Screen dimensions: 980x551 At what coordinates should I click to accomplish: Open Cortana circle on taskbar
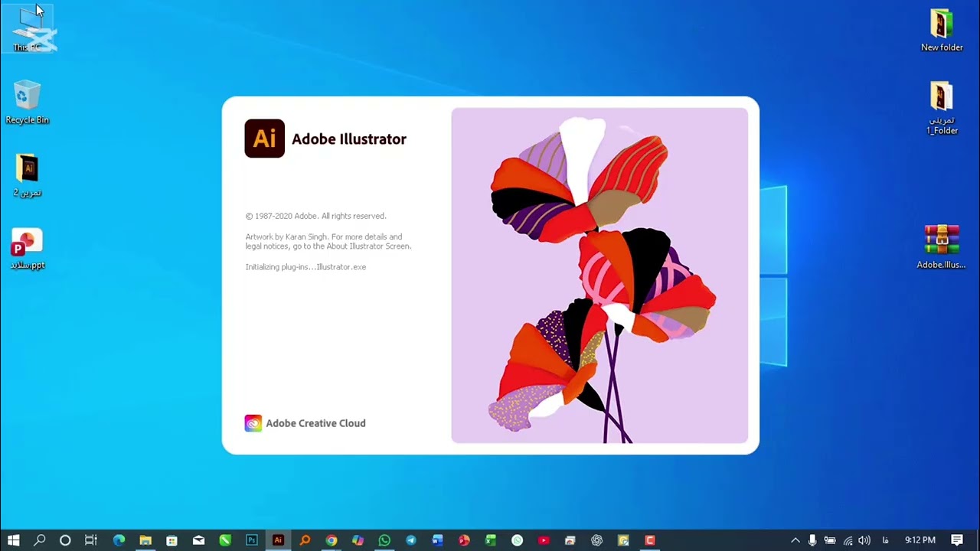click(x=65, y=540)
